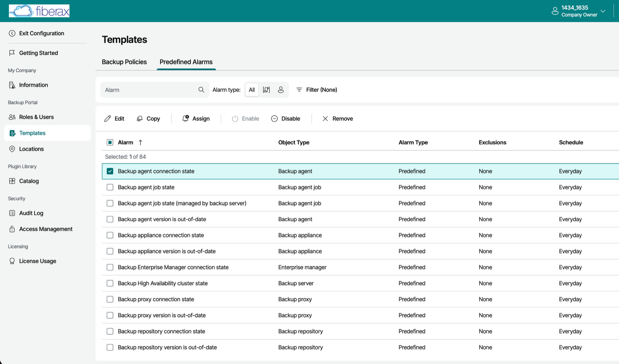The height and width of the screenshot is (364, 619).
Task: Click the Getting Started link
Action: (38, 53)
